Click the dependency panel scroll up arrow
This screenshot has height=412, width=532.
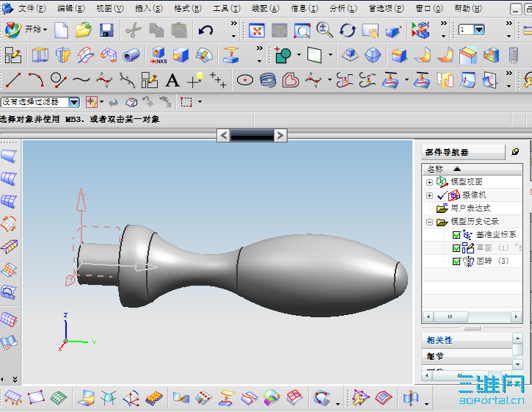pyautogui.click(x=517, y=339)
